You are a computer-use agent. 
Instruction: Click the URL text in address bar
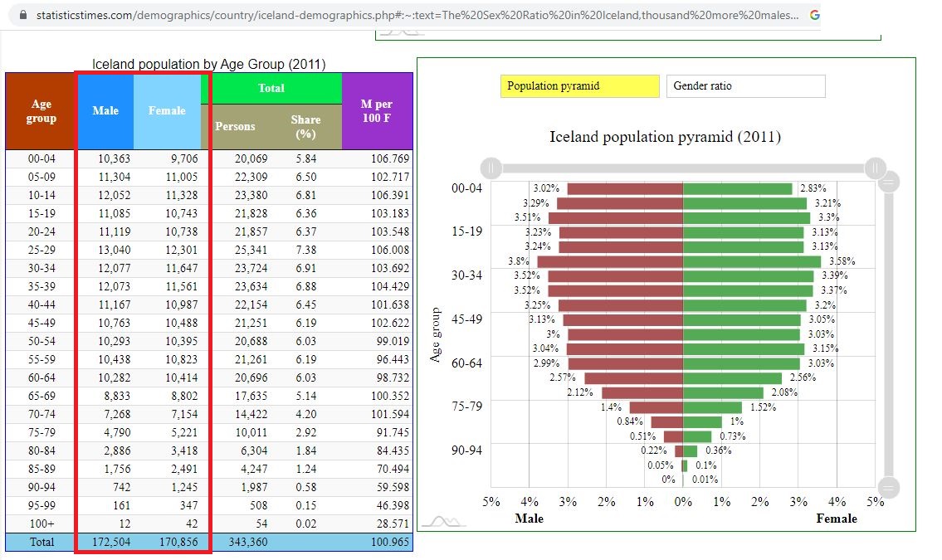coord(417,15)
